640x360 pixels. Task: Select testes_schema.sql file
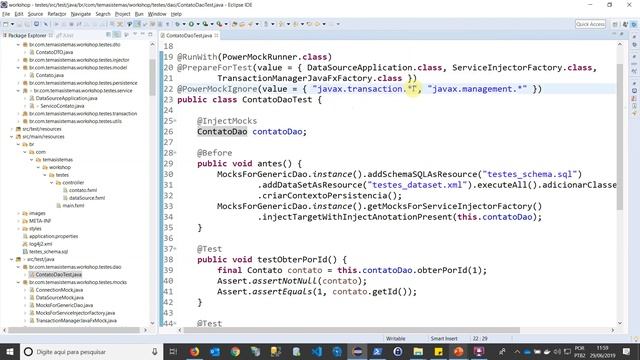48,251
